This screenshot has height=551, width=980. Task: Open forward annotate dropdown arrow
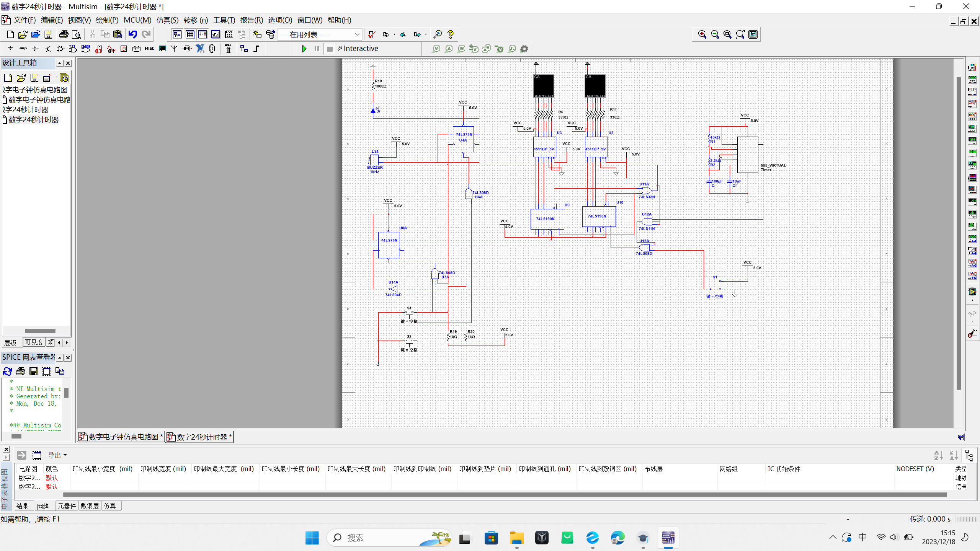coord(426,34)
